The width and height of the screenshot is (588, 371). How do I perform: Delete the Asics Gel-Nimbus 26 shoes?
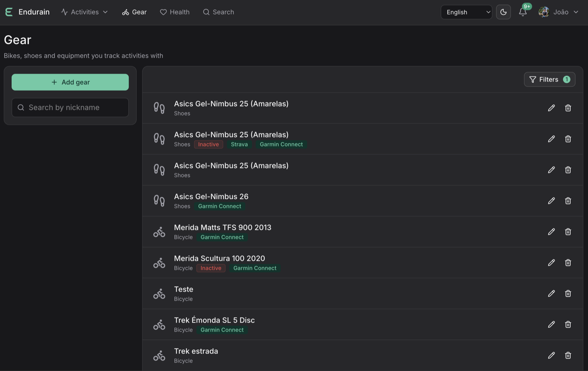(x=568, y=201)
